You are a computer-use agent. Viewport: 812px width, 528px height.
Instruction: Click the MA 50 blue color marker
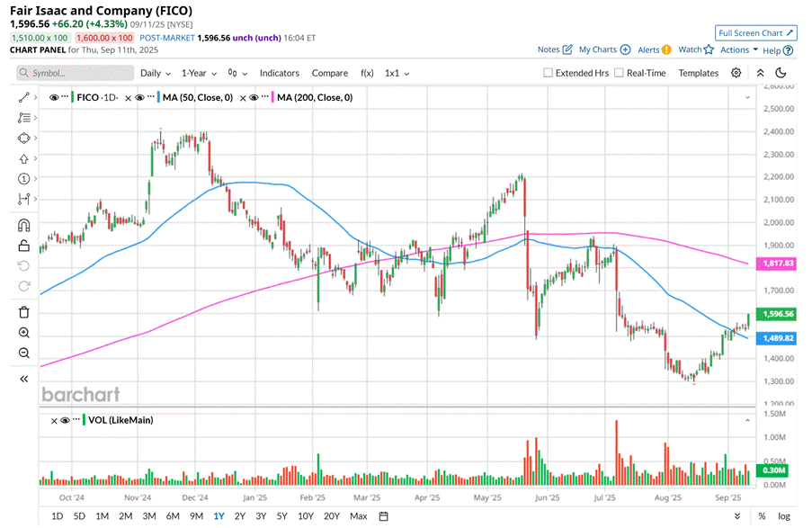coord(158,97)
